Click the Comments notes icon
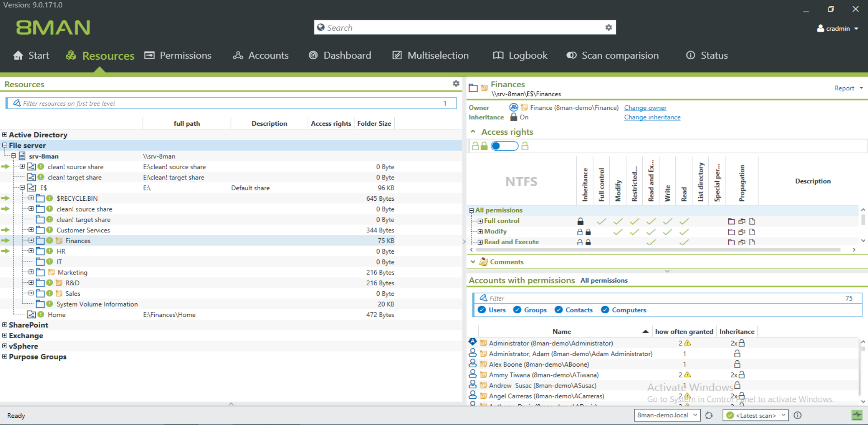Screen dimensions: 868x425 point(484,262)
